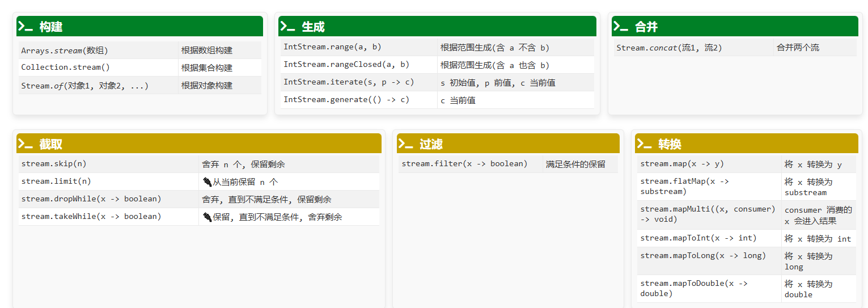This screenshot has height=308, width=868.
Task: Click the pin icon before 保留，直到不满足条件
Action: 207,217
